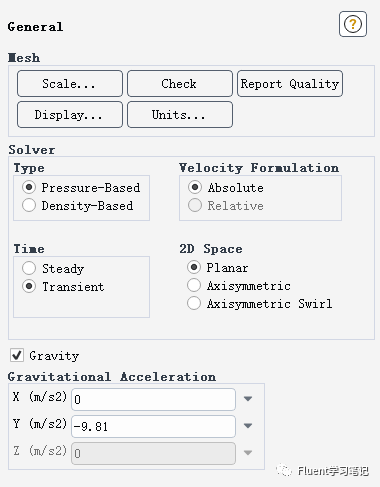The width and height of the screenshot is (380, 487).
Task: Run the mesh Check button
Action: coord(180,84)
